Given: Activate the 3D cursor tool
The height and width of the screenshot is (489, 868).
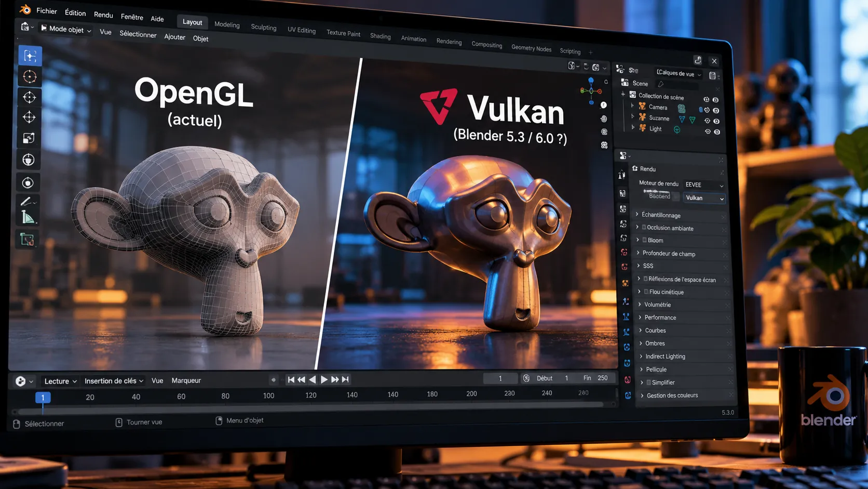Looking at the screenshot, I should click(x=30, y=77).
